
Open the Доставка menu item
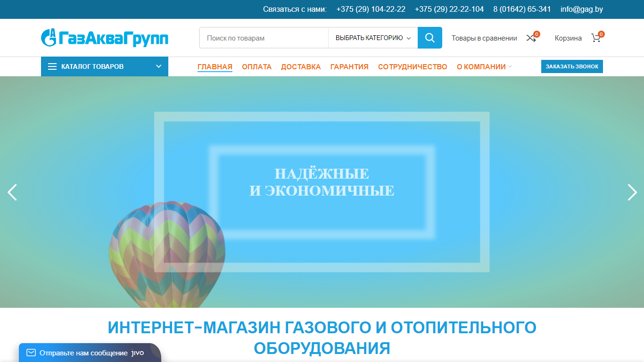click(x=301, y=67)
